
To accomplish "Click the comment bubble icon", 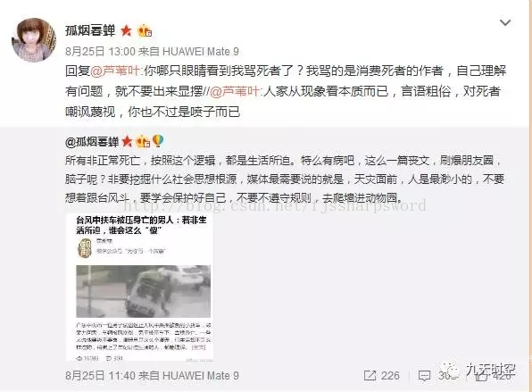I will click(x=425, y=376).
